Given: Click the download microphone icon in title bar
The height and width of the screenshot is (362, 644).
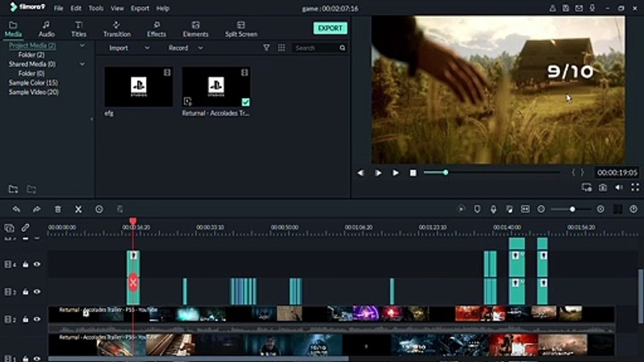Looking at the screenshot, I should (592, 8).
